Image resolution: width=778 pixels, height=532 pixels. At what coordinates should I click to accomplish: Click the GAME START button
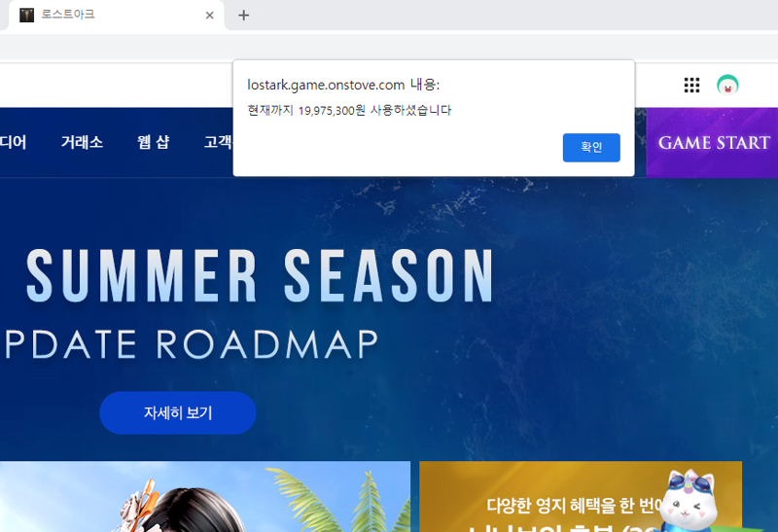coord(712,142)
